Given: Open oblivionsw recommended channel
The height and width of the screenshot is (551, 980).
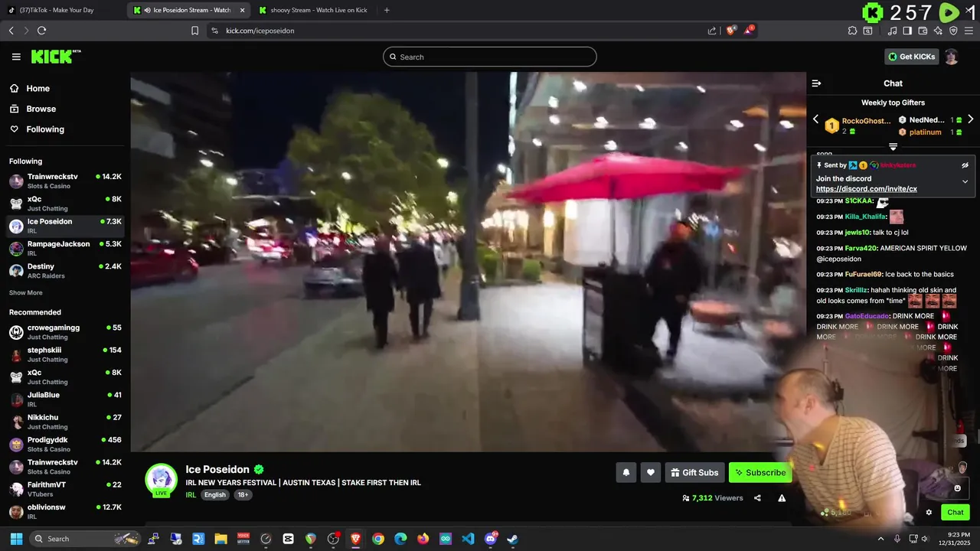Looking at the screenshot, I should point(65,511).
